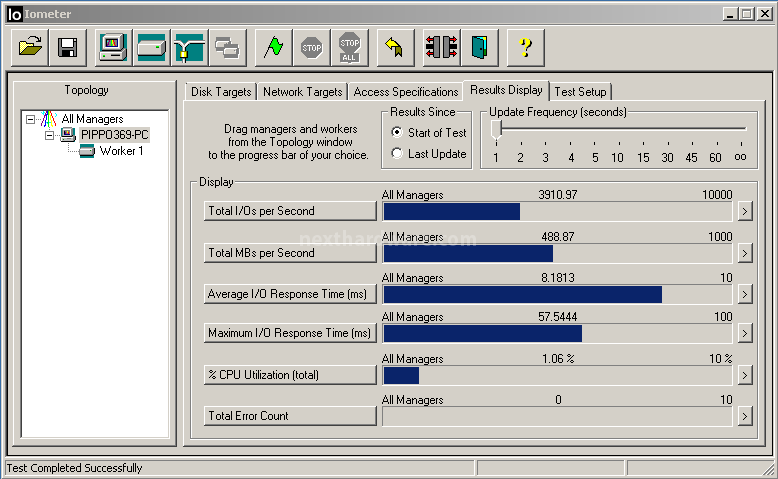Image resolution: width=778 pixels, height=479 pixels.
Task: Start new disk worker icon
Action: coord(151,48)
